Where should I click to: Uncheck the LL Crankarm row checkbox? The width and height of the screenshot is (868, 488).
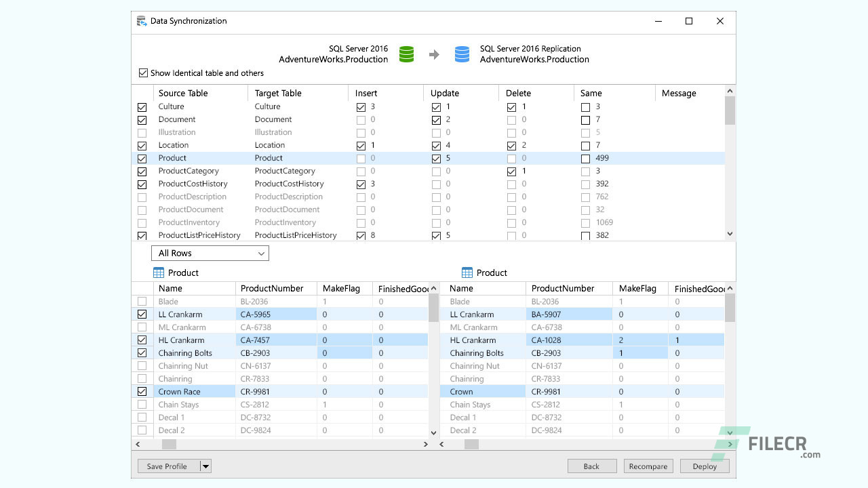coord(142,314)
